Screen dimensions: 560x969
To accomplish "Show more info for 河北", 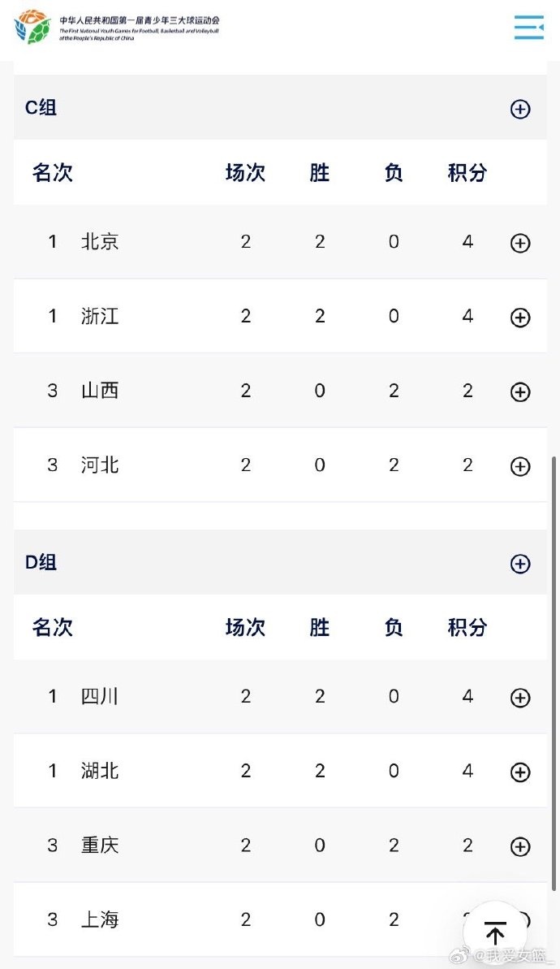I will click(520, 466).
